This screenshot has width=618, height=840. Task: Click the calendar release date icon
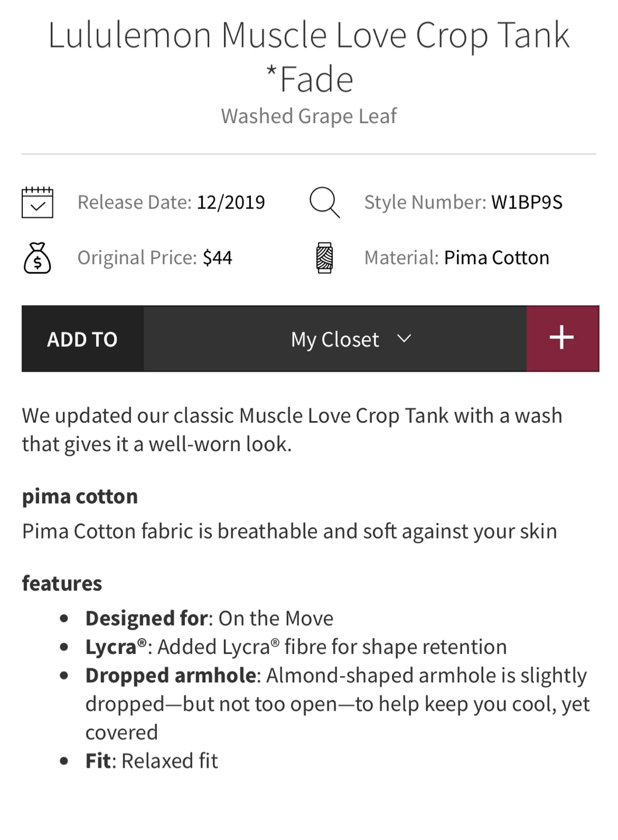(37, 202)
